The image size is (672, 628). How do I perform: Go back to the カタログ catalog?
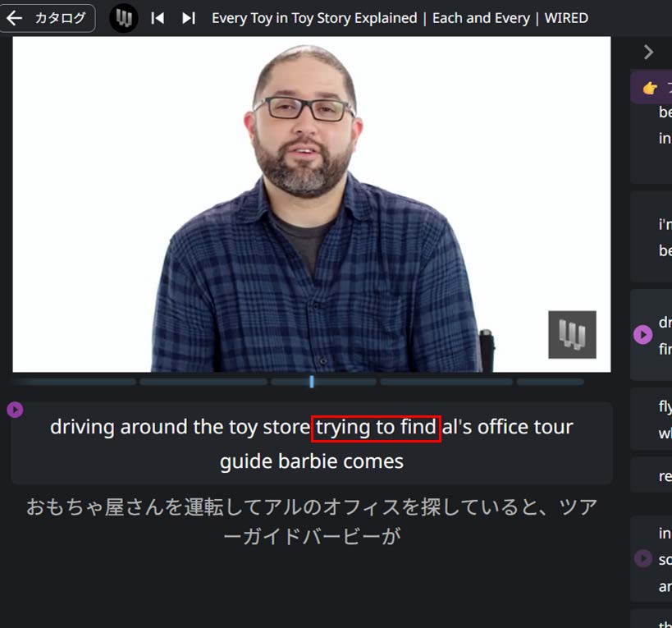pyautogui.click(x=47, y=18)
